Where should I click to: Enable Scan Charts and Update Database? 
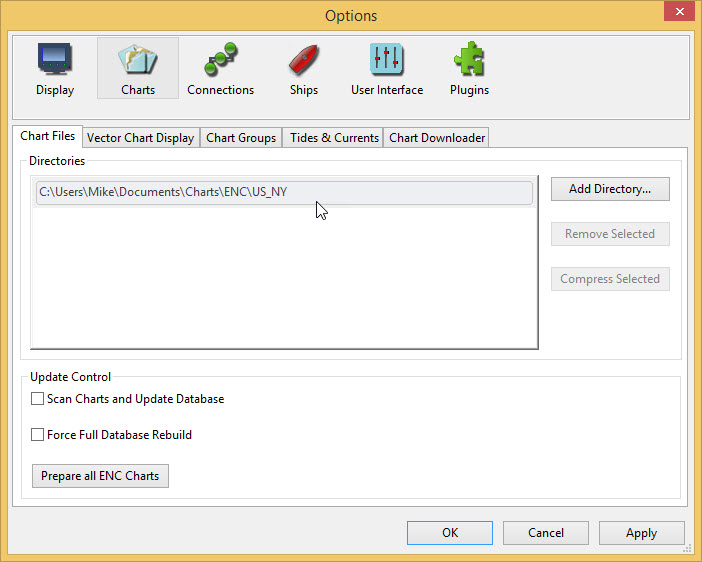coord(38,399)
